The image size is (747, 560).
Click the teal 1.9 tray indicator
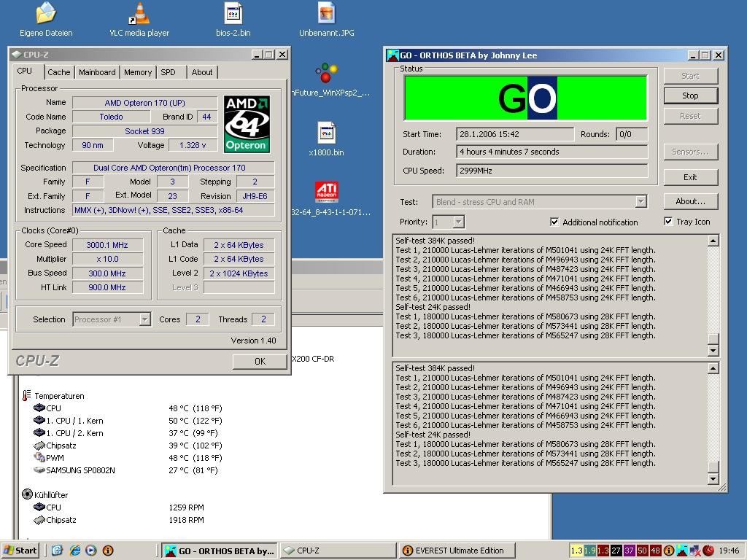pyautogui.click(x=589, y=551)
